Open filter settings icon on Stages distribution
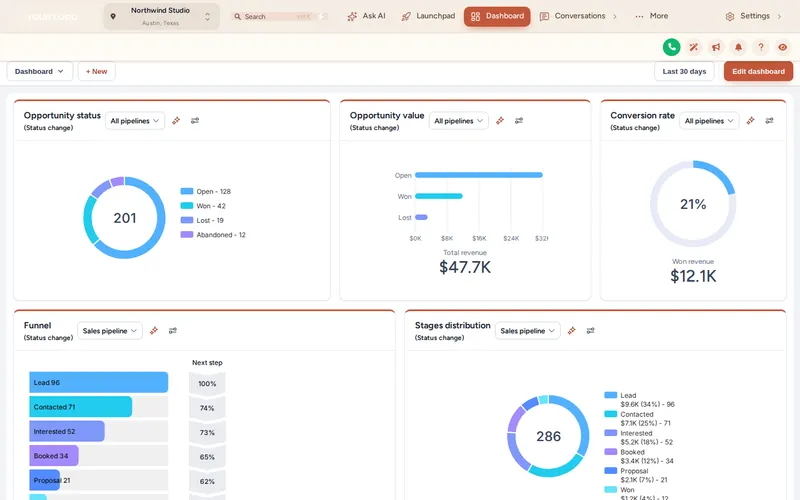This screenshot has width=800, height=500. tap(590, 331)
